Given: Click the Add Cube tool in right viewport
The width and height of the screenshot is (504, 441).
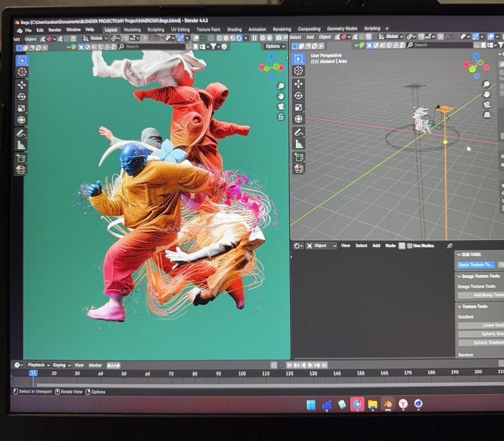Looking at the screenshot, I should (299, 157).
